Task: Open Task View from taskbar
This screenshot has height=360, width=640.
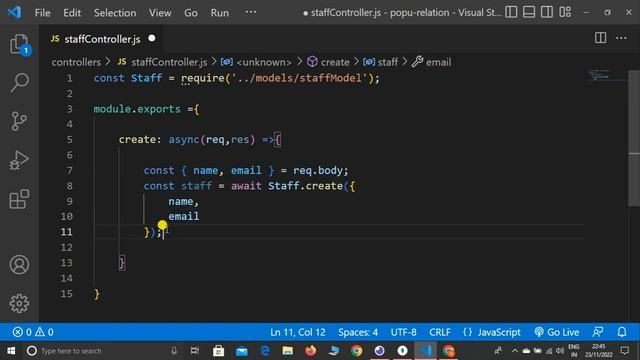Action: click(195, 351)
